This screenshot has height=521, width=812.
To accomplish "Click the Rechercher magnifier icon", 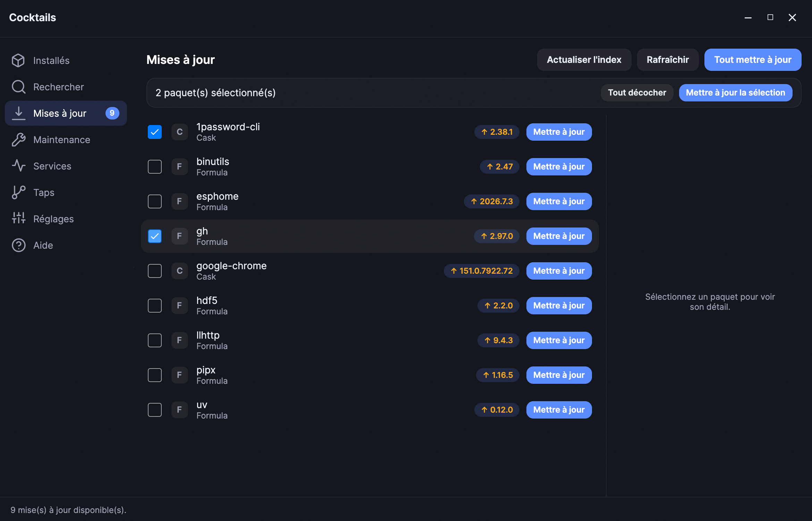I will (18, 87).
